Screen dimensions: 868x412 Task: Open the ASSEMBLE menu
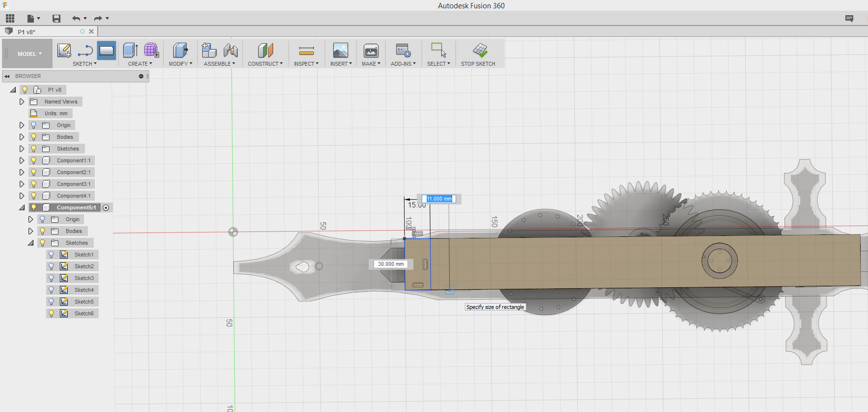(219, 64)
